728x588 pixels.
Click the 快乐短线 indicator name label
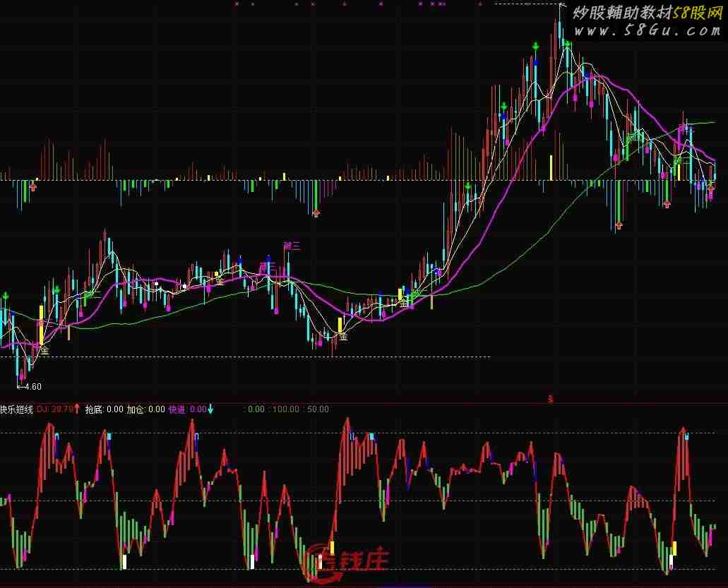coord(16,409)
